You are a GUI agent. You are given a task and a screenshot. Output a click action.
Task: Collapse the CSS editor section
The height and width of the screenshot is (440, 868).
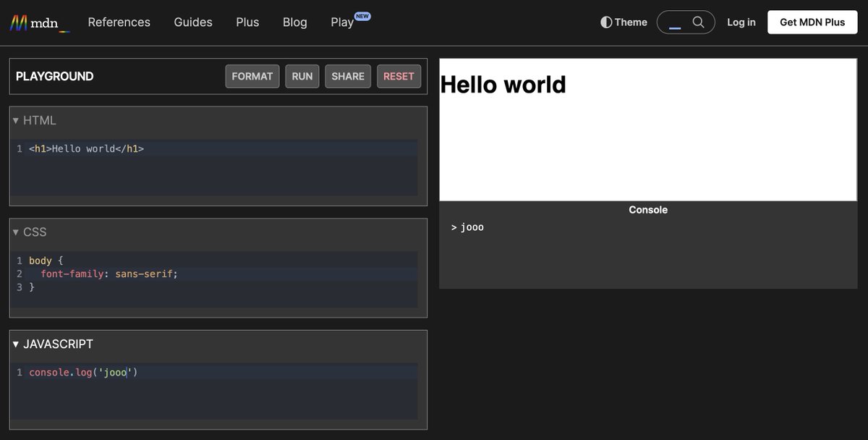click(16, 232)
